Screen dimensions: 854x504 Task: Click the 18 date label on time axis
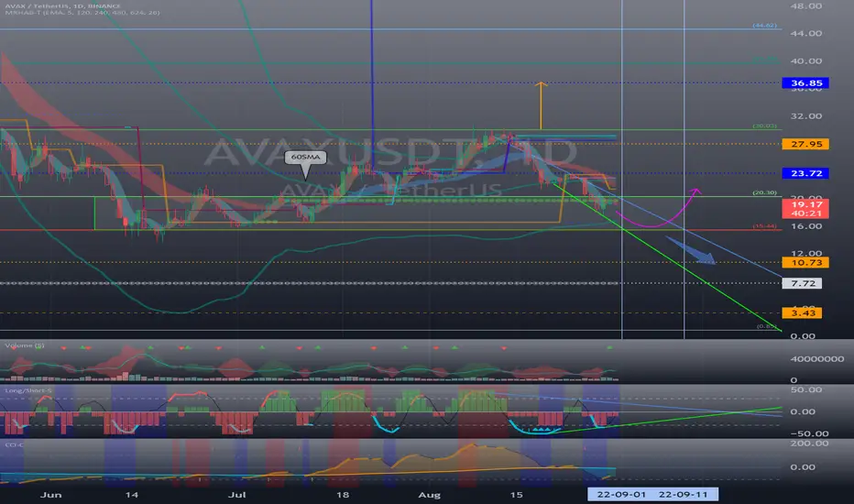pos(342,495)
